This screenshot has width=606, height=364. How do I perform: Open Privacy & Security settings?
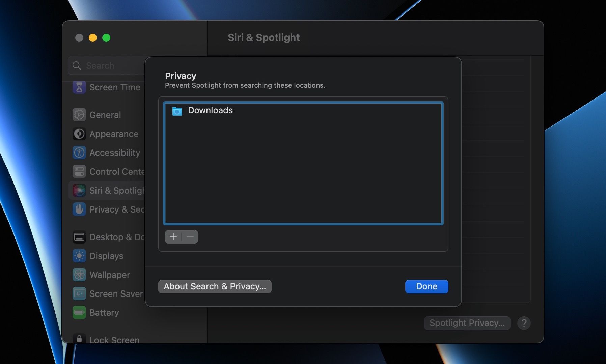[x=107, y=209]
